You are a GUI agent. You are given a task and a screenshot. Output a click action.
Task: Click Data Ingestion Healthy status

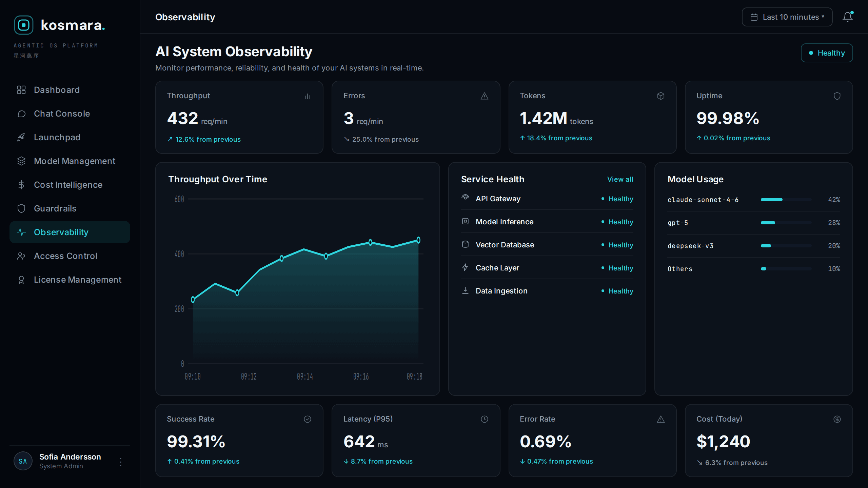(617, 291)
